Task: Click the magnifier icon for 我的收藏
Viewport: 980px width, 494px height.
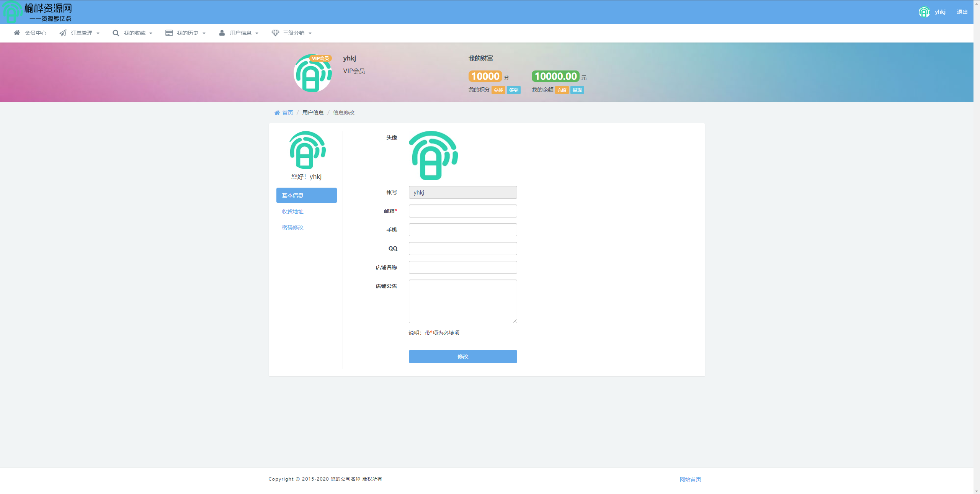Action: tap(116, 33)
